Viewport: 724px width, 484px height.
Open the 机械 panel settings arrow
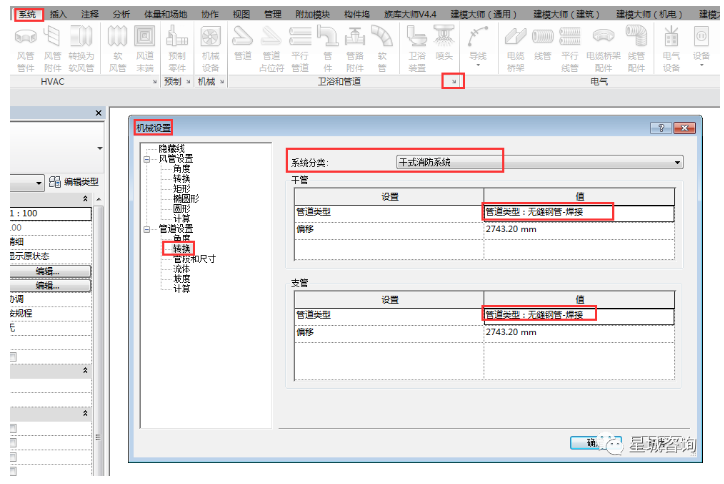[x=222, y=82]
